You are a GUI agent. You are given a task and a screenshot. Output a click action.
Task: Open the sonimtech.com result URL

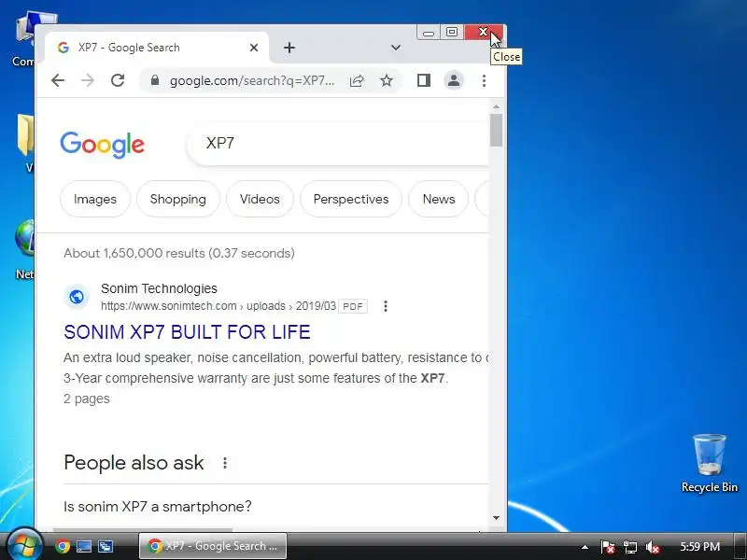(x=218, y=306)
